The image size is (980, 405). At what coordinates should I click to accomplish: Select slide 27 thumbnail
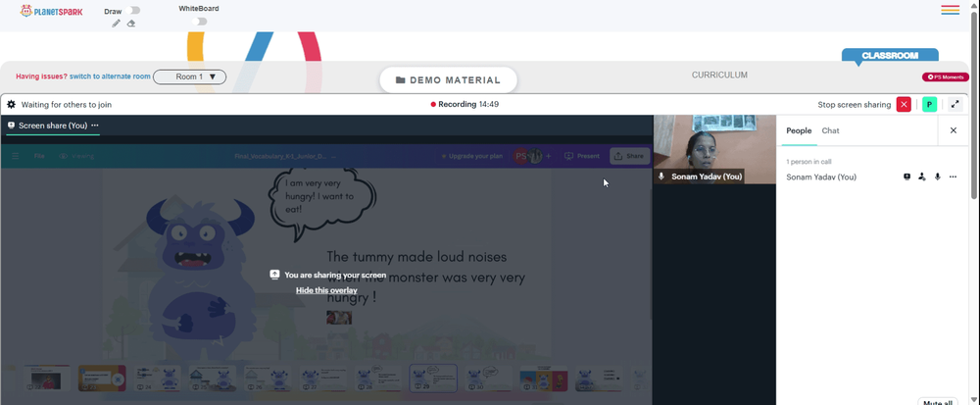coord(322,379)
